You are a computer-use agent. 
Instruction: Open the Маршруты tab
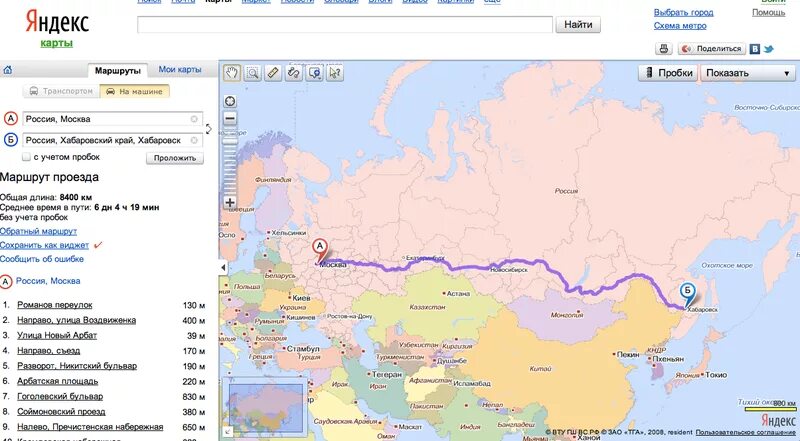point(117,70)
